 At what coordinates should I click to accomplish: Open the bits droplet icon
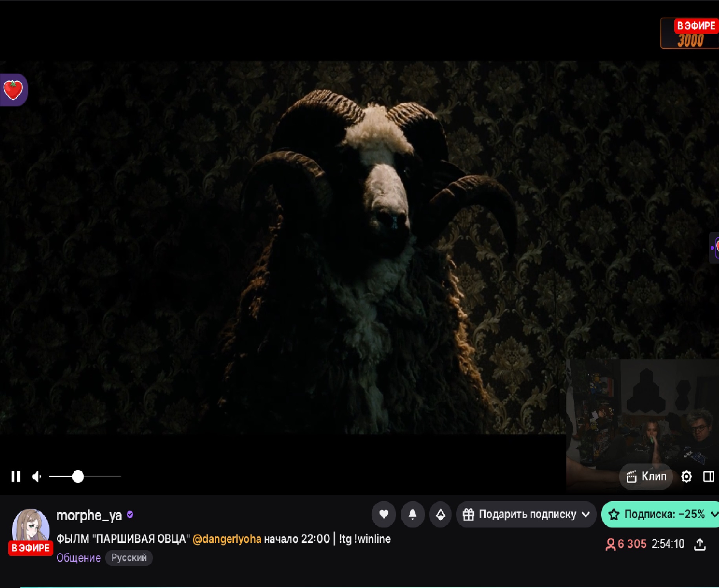[x=441, y=514]
